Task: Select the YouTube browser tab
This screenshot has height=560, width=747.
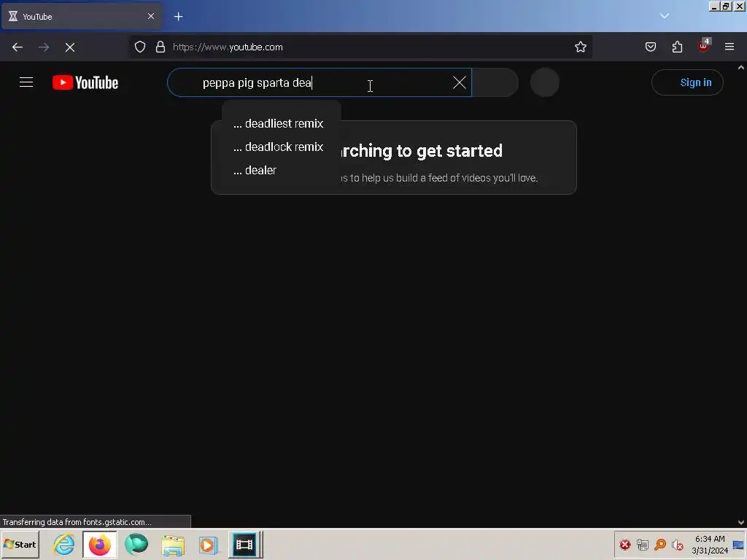Action: (82, 16)
